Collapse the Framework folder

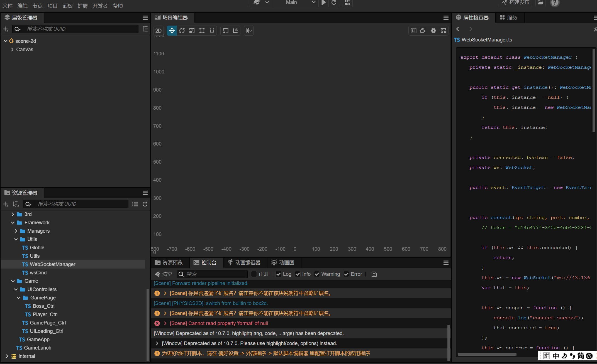pyautogui.click(x=13, y=223)
